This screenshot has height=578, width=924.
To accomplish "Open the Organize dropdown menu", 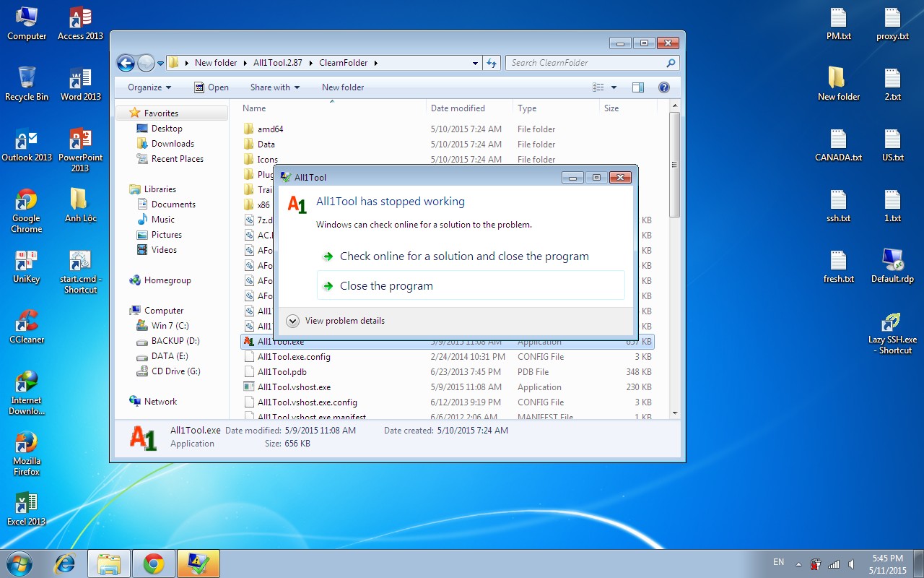I will 149,87.
